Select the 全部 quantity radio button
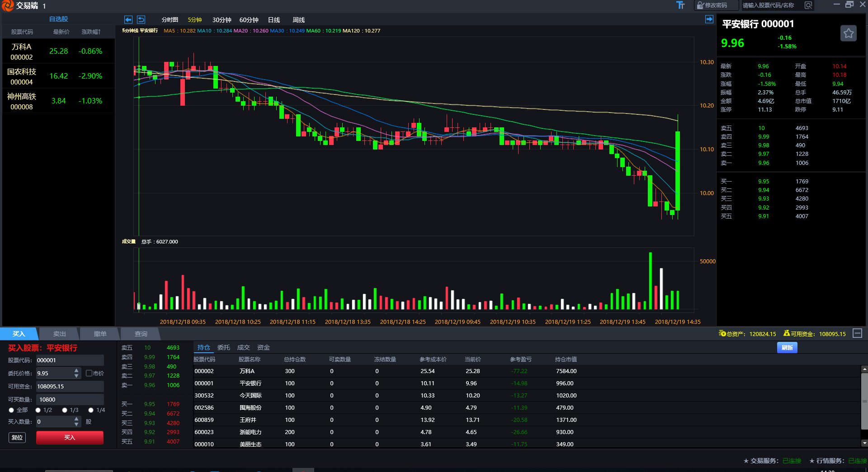 tap(11, 410)
